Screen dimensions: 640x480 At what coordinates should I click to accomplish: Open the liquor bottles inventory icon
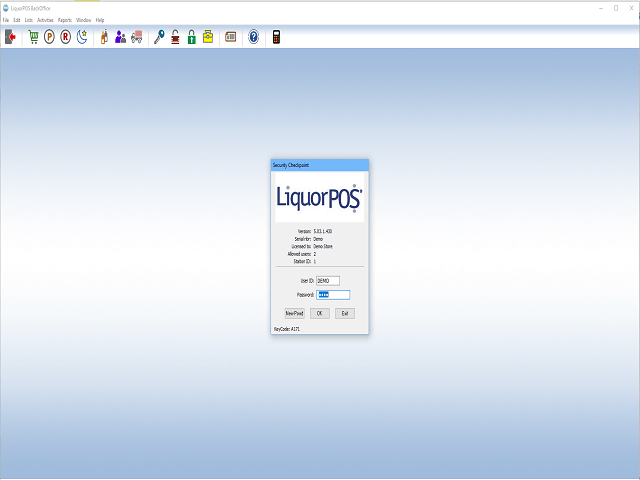coord(104,37)
